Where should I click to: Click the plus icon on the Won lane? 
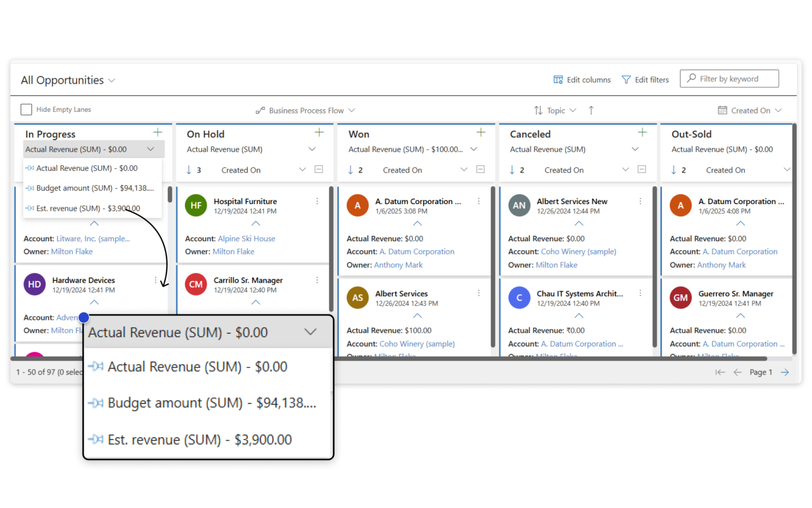click(481, 132)
